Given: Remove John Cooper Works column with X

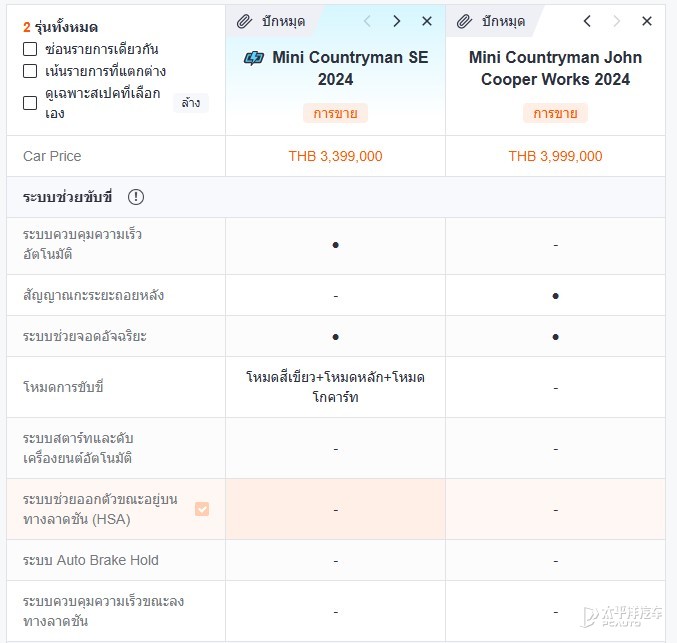Looking at the screenshot, I should (x=647, y=21).
